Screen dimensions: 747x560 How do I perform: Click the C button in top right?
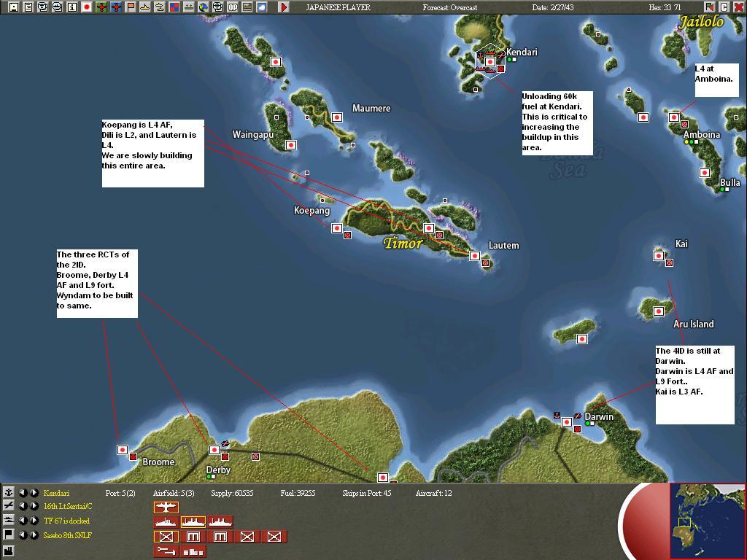coord(724,7)
